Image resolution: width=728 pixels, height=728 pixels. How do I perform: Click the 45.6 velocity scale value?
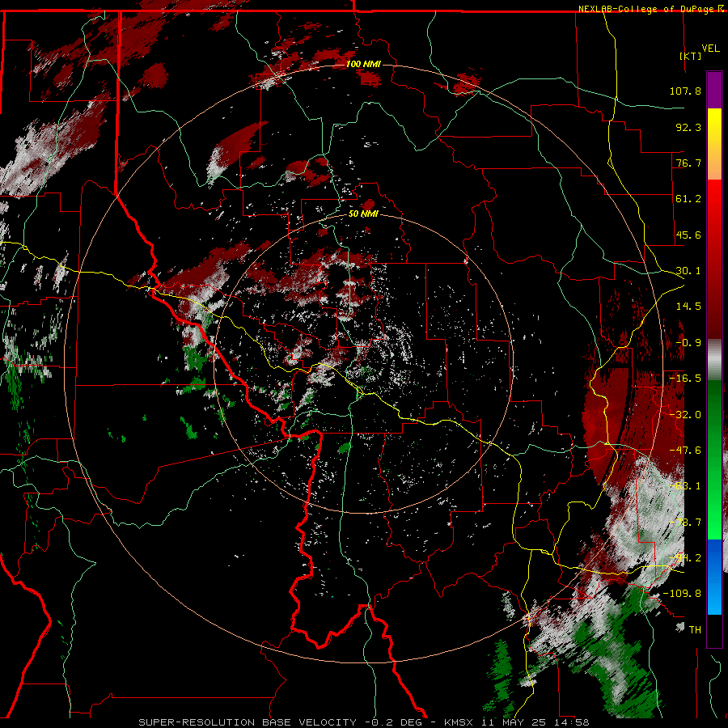(688, 235)
